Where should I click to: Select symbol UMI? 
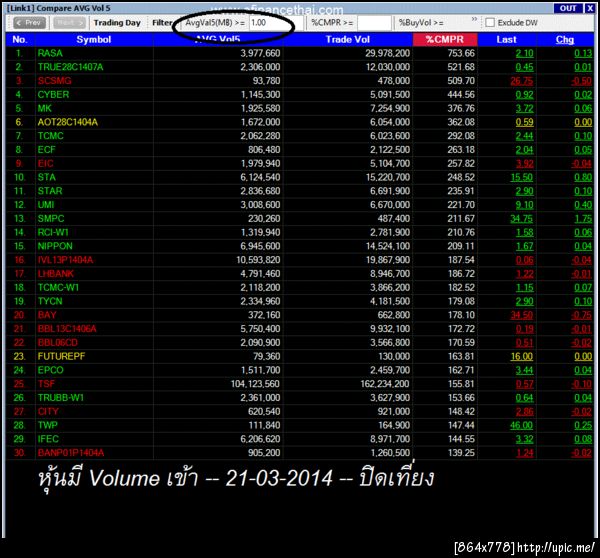coord(46,205)
